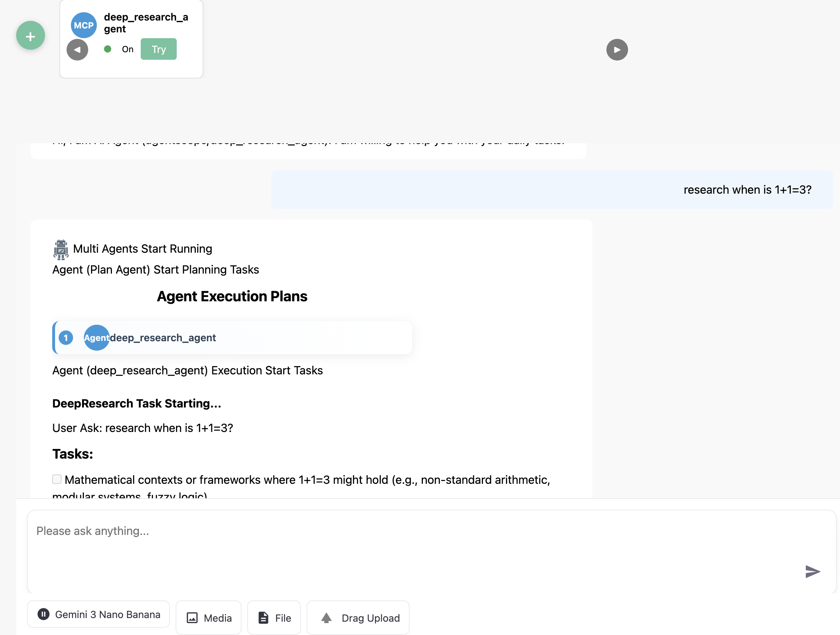
Task: Toggle the green On status indicator
Action: tap(108, 49)
